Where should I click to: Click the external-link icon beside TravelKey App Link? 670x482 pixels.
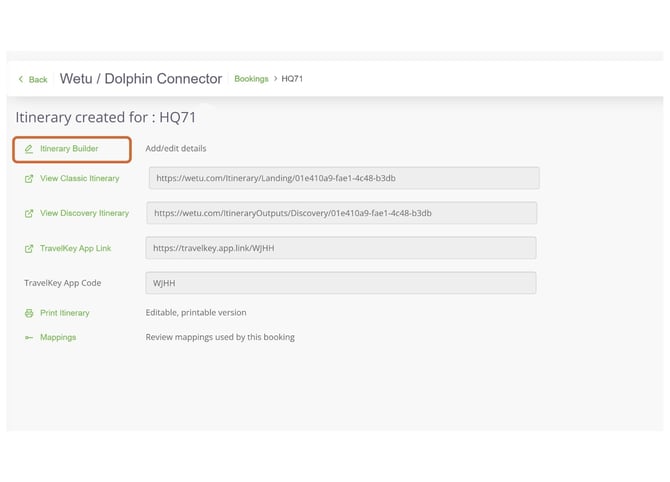(29, 248)
